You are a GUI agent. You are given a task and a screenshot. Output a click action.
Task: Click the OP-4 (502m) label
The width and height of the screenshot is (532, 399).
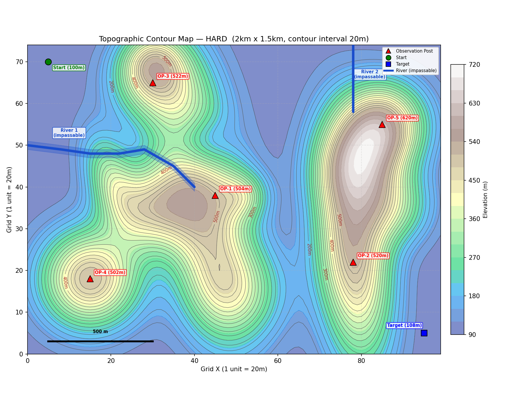click(x=110, y=273)
